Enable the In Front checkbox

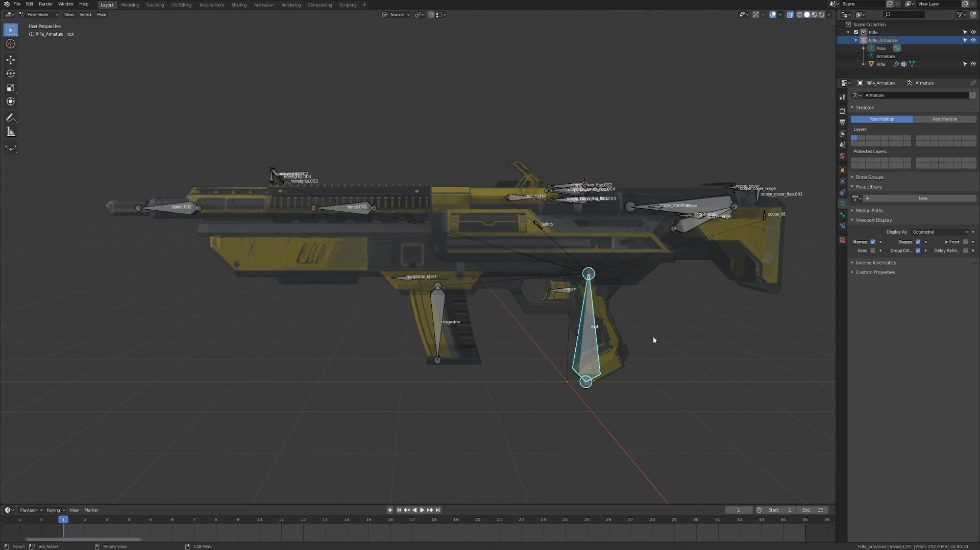point(965,242)
